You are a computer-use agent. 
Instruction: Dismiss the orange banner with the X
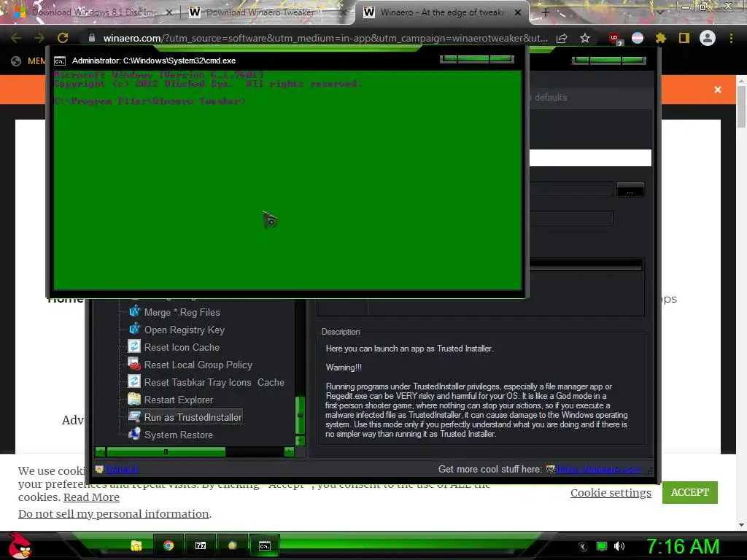coord(718,90)
